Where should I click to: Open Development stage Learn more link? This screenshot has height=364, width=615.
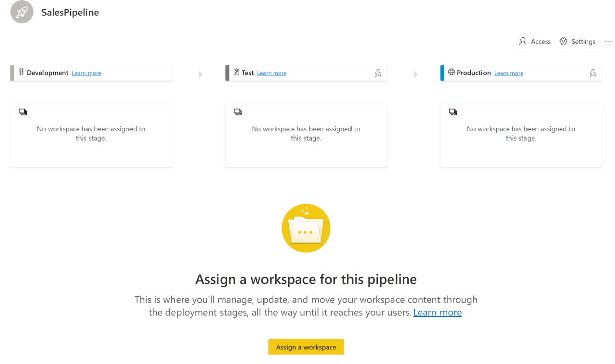click(x=86, y=73)
